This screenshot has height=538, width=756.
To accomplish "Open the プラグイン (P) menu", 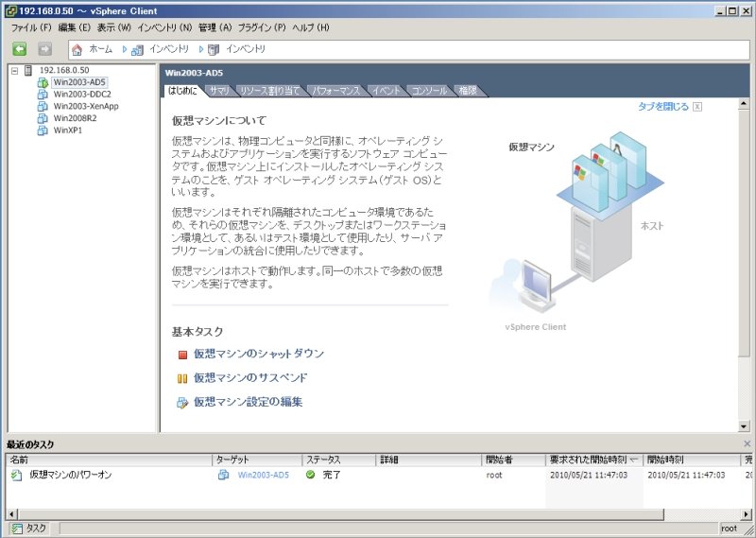I will [262, 27].
